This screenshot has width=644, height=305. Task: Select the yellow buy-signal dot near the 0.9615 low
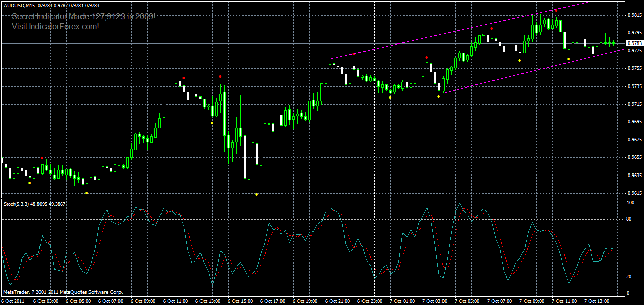coord(257,193)
